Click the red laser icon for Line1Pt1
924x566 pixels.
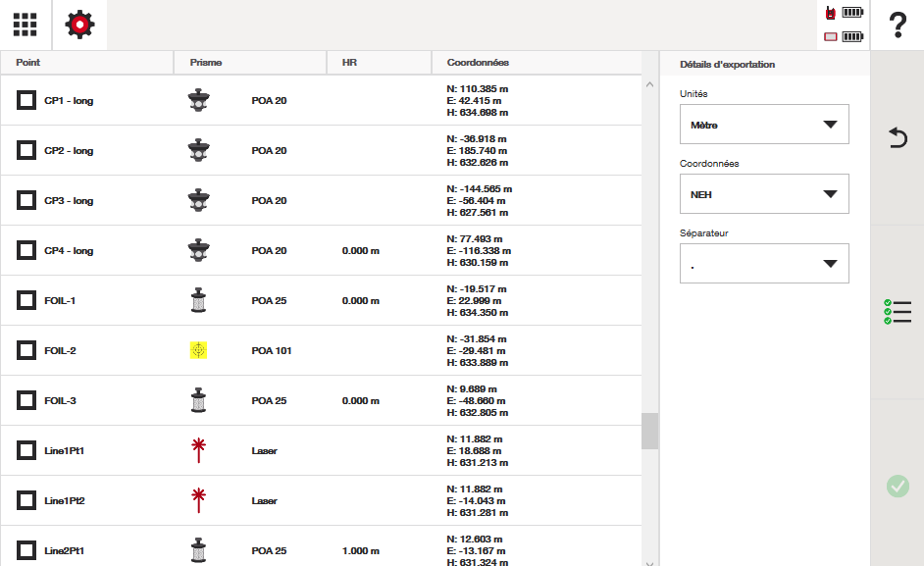point(198,450)
